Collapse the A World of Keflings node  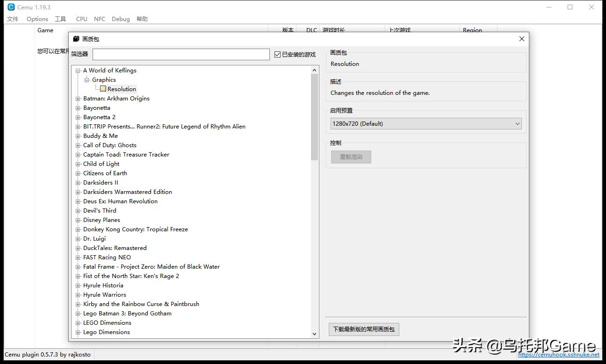tap(78, 71)
